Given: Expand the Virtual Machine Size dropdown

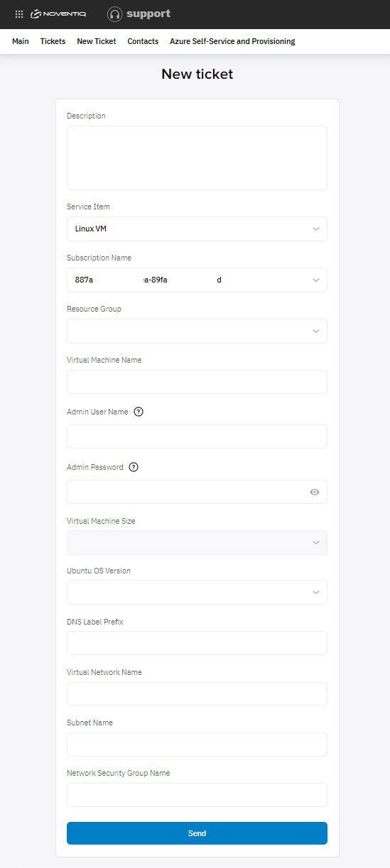Looking at the screenshot, I should coord(197,542).
